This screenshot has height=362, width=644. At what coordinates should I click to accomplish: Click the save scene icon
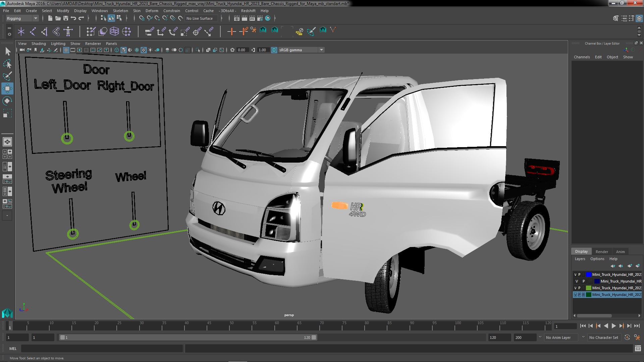pos(66,18)
